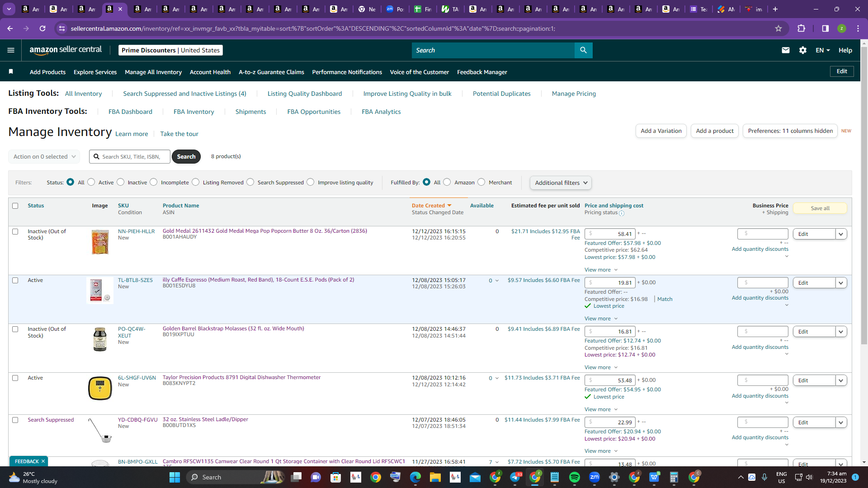Open the settings gear icon
Viewport: 868px width, 488px height.
point(803,50)
